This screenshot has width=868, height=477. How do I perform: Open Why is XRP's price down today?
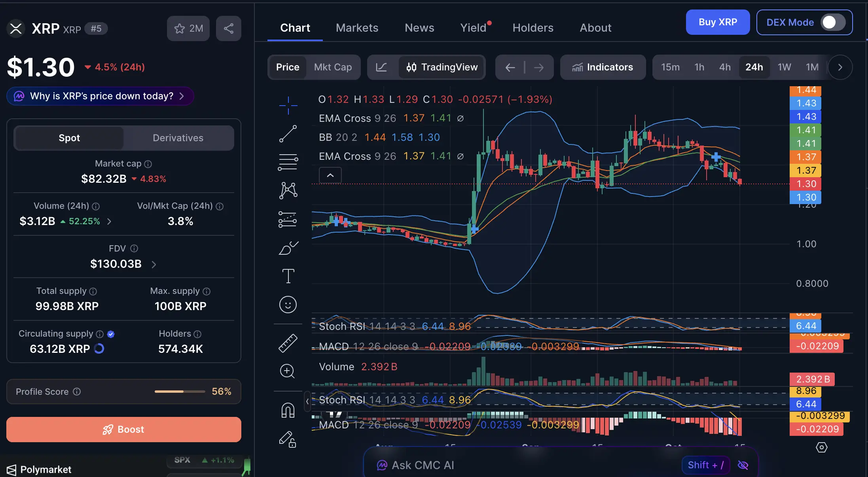click(x=100, y=96)
